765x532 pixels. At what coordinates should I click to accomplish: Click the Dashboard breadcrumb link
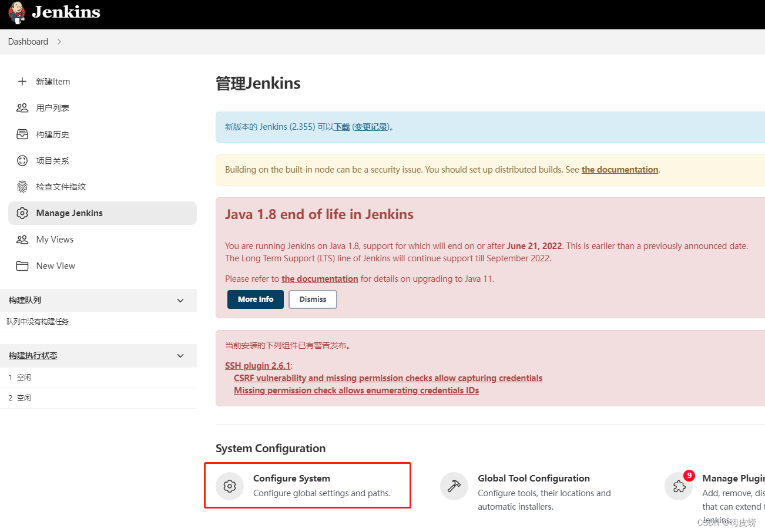click(28, 42)
